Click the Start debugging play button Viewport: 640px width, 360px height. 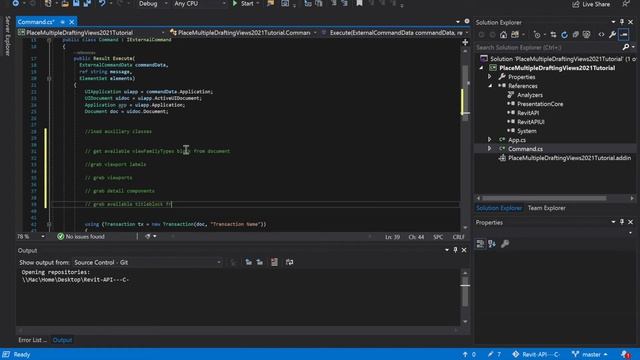click(235, 3)
